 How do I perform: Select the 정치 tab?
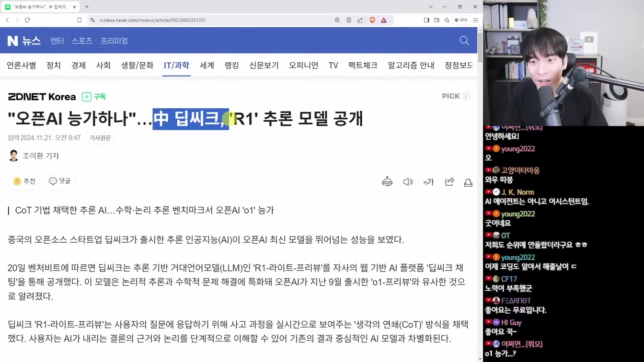tap(54, 65)
